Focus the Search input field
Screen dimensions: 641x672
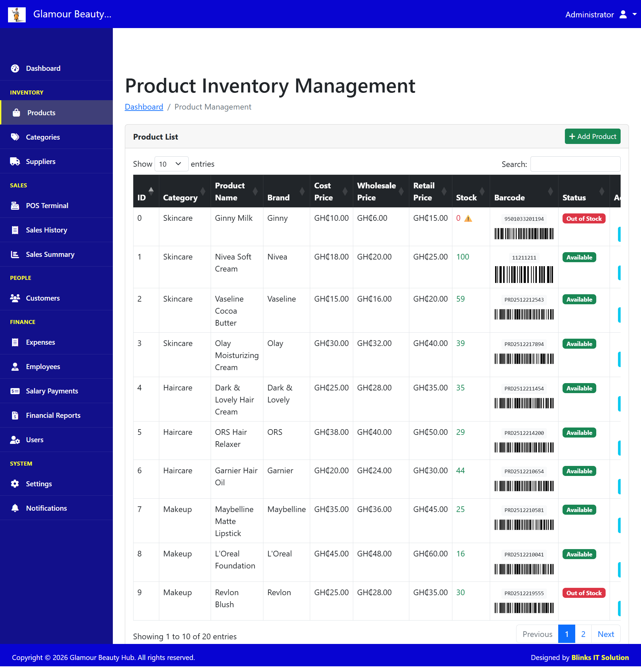575,164
